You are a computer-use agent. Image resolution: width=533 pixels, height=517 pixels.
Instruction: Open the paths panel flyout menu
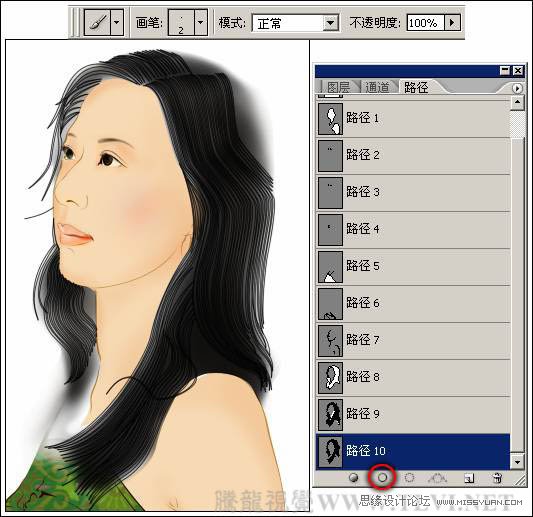[x=517, y=88]
